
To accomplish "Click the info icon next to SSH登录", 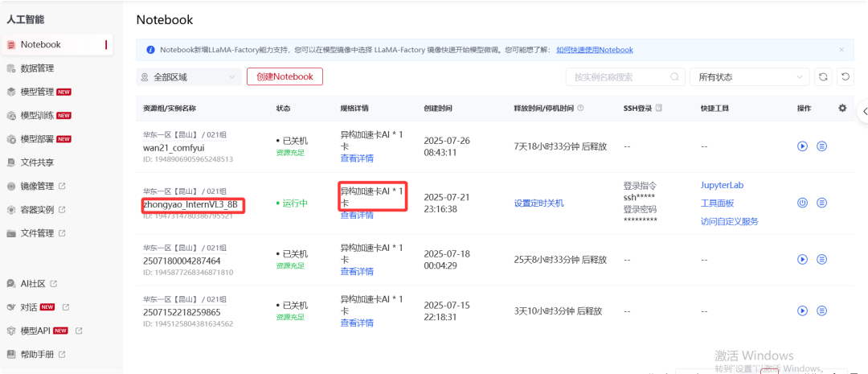I will coord(659,108).
